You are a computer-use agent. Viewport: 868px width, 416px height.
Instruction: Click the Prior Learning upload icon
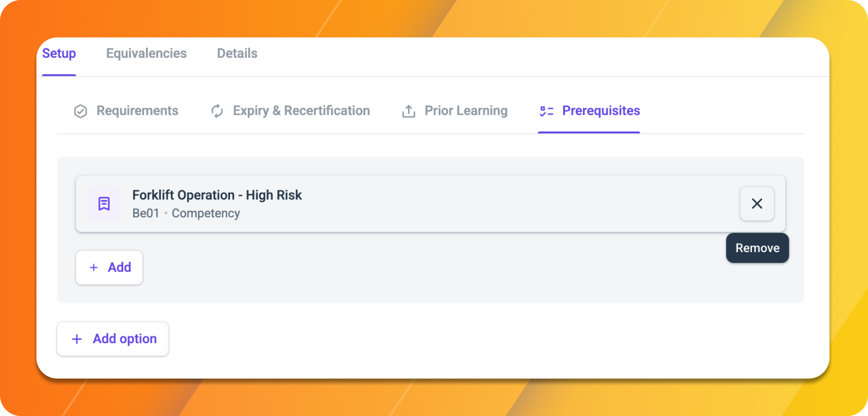pyautogui.click(x=409, y=111)
